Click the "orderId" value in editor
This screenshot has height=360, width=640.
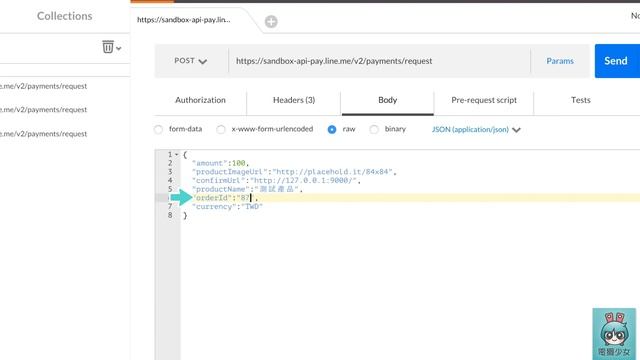click(x=245, y=198)
